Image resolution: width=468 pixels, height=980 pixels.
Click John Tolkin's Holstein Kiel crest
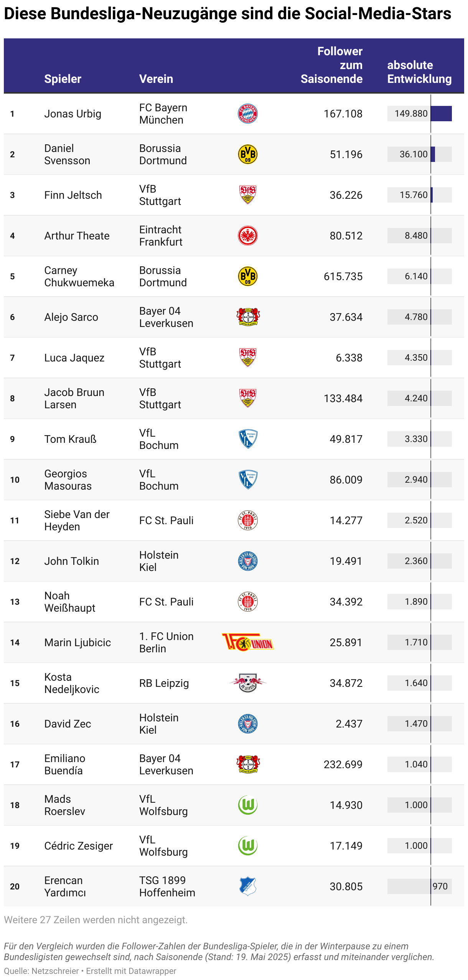pyautogui.click(x=248, y=561)
